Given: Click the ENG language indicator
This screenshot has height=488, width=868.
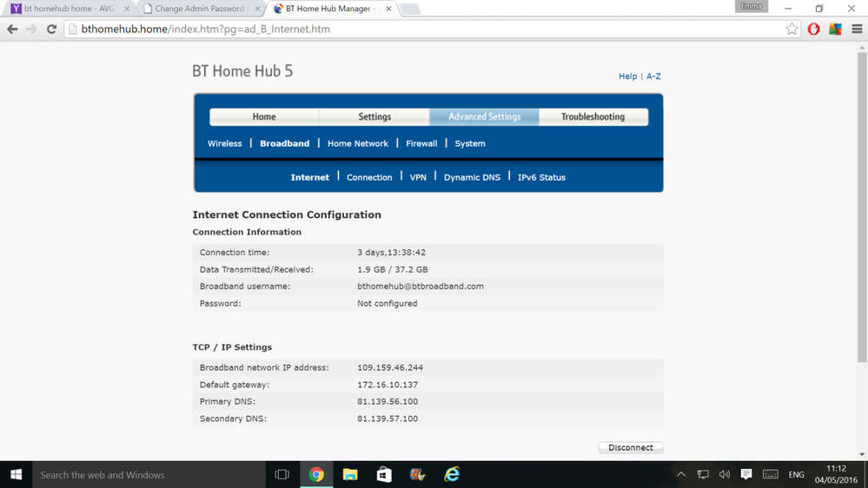Looking at the screenshot, I should pos(796,475).
